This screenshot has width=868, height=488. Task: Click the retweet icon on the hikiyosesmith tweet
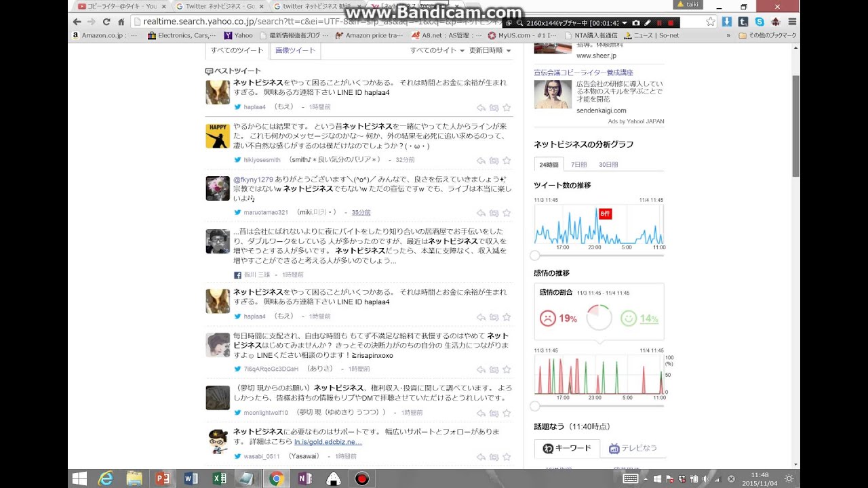click(494, 161)
